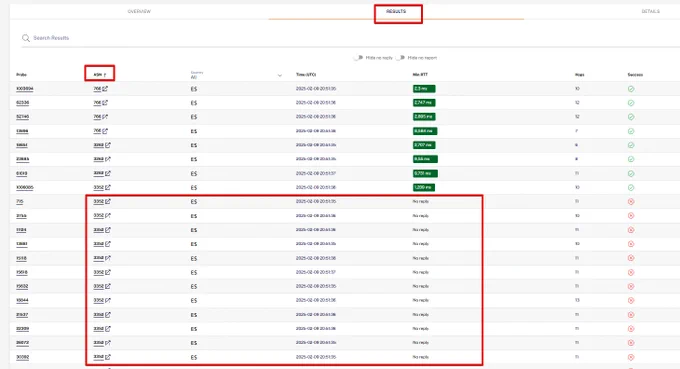Click timestamp in probe 1006005 row
The image size is (680, 369).
[316, 187]
